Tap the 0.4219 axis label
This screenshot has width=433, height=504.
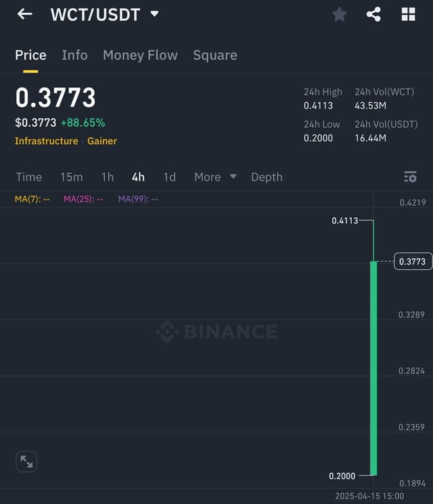pyautogui.click(x=413, y=202)
